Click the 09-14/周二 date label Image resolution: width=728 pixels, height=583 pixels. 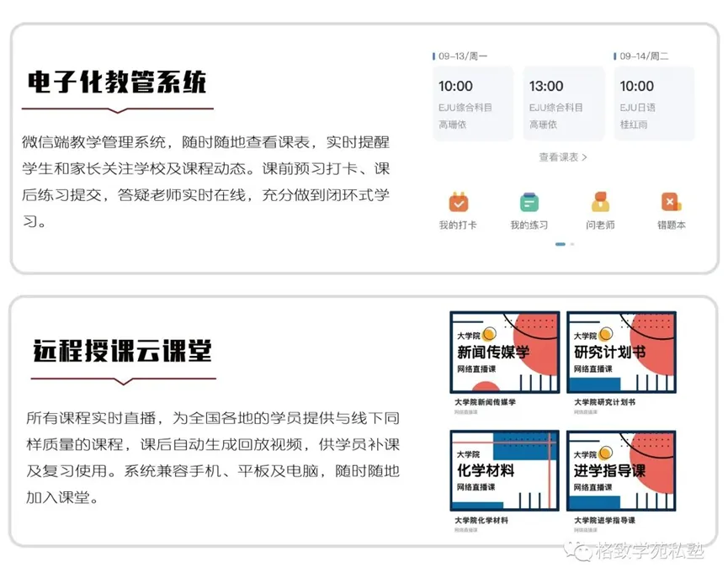click(644, 56)
